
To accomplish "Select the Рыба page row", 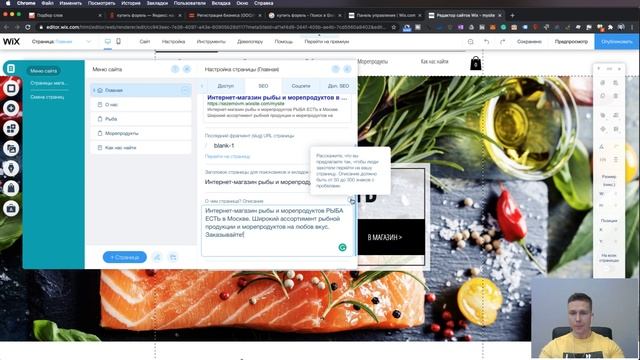I will point(141,119).
